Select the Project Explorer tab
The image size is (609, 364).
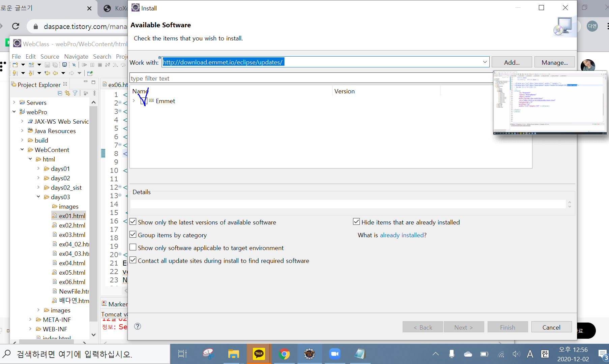39,85
